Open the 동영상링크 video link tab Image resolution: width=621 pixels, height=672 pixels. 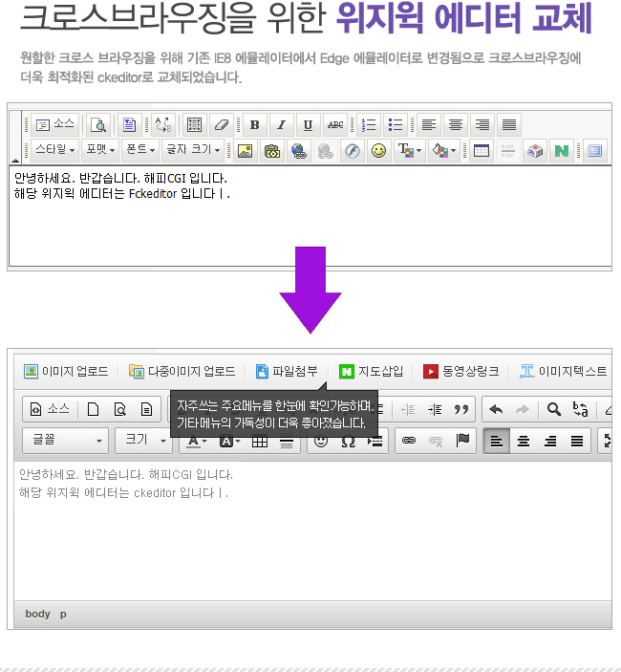(460, 371)
